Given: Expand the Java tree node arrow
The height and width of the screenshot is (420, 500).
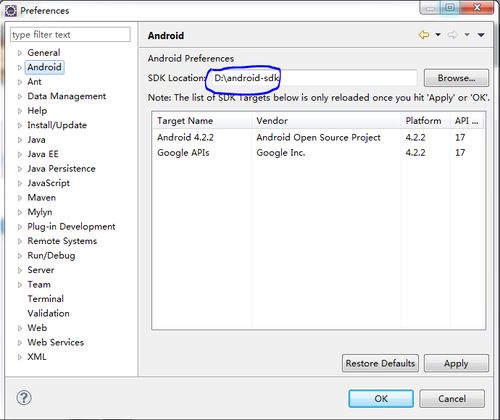Looking at the screenshot, I should 20,140.
